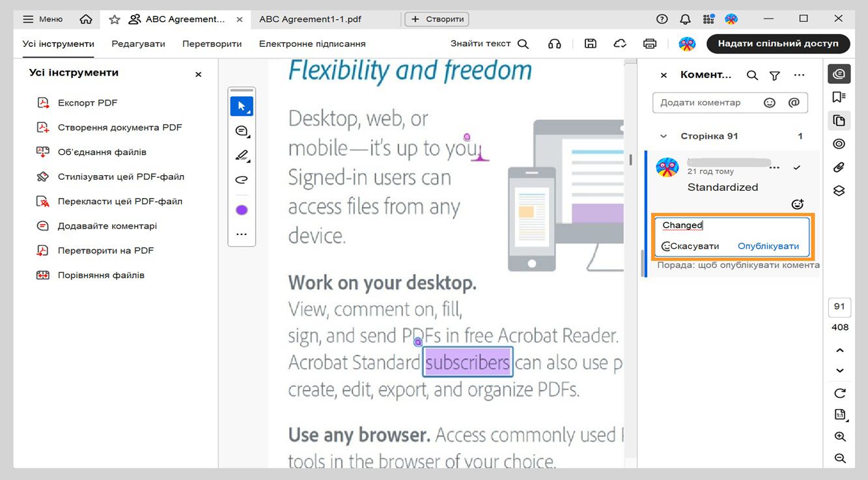The height and width of the screenshot is (480, 868).
Task: Open the layers icon in right rail
Action: click(x=839, y=191)
